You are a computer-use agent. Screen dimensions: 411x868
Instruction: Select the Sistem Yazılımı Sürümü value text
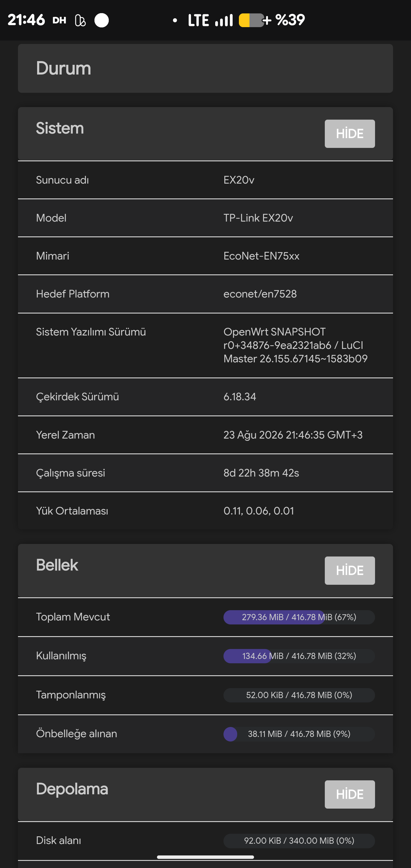pyautogui.click(x=295, y=345)
